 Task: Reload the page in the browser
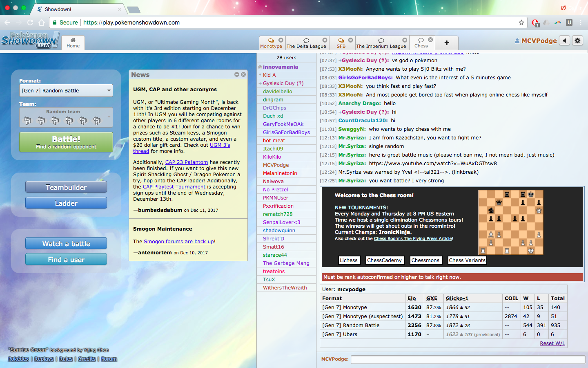[x=30, y=22]
